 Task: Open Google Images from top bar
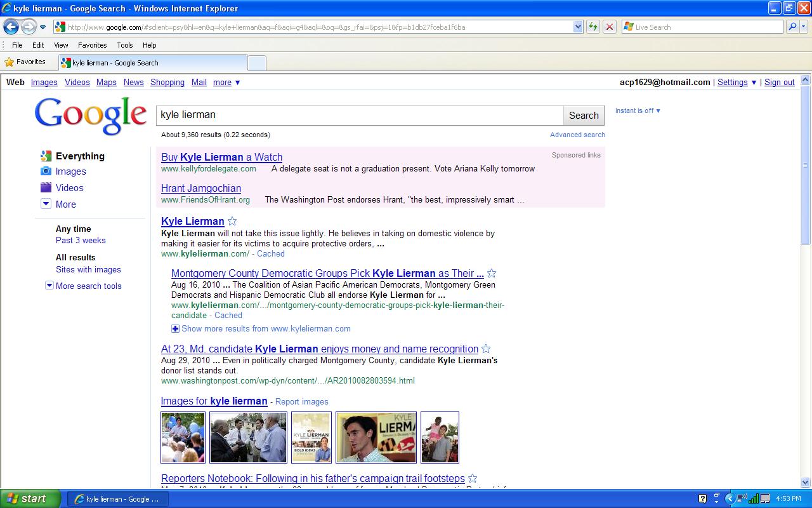(44, 82)
